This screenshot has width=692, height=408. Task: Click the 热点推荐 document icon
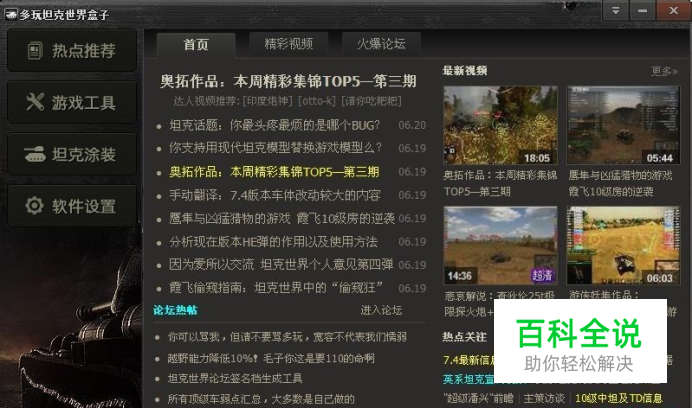coord(35,51)
